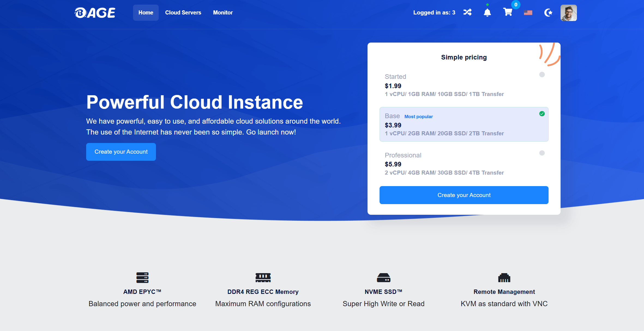
Task: Click the DDR4 memory icon
Action: click(x=263, y=278)
